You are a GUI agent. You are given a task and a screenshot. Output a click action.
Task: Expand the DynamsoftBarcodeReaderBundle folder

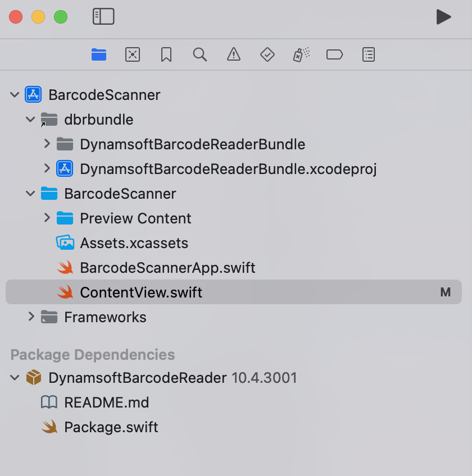coord(47,144)
